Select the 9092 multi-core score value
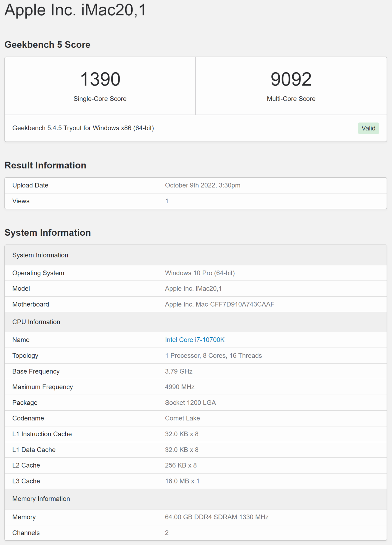Viewport: 392px width, 545px height. 291,79
